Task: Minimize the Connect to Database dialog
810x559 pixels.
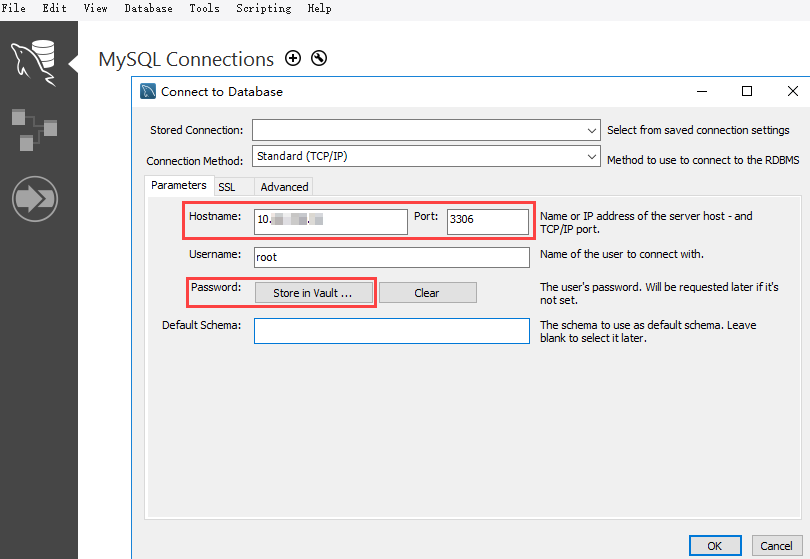Action: coord(702,91)
